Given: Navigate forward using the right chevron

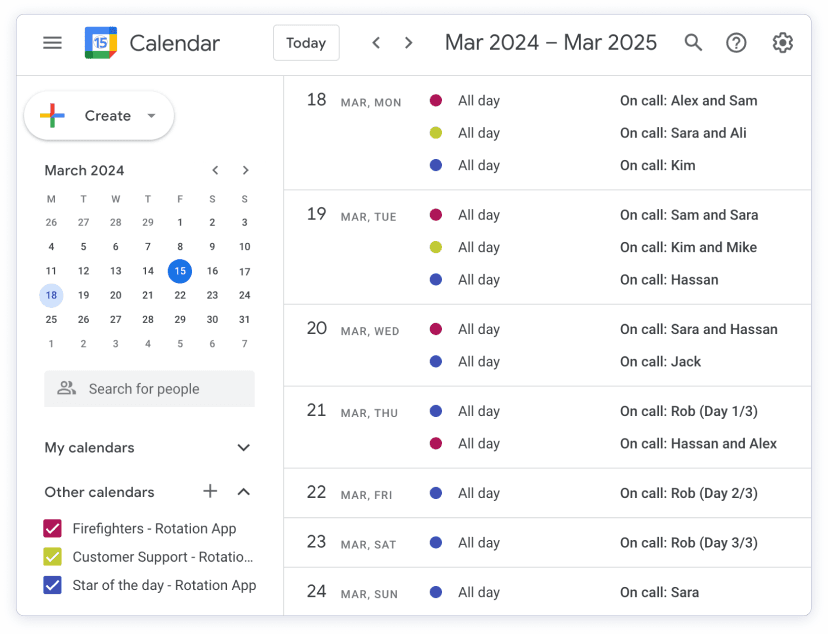Looking at the screenshot, I should 408,43.
